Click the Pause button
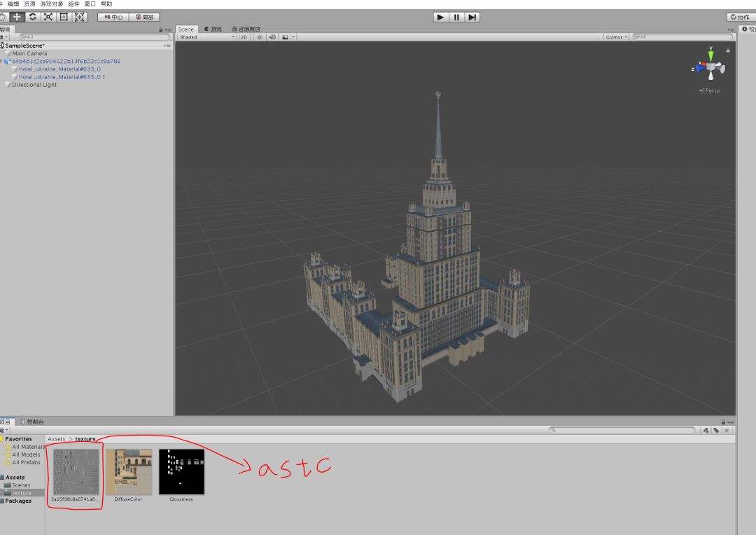 click(x=456, y=17)
